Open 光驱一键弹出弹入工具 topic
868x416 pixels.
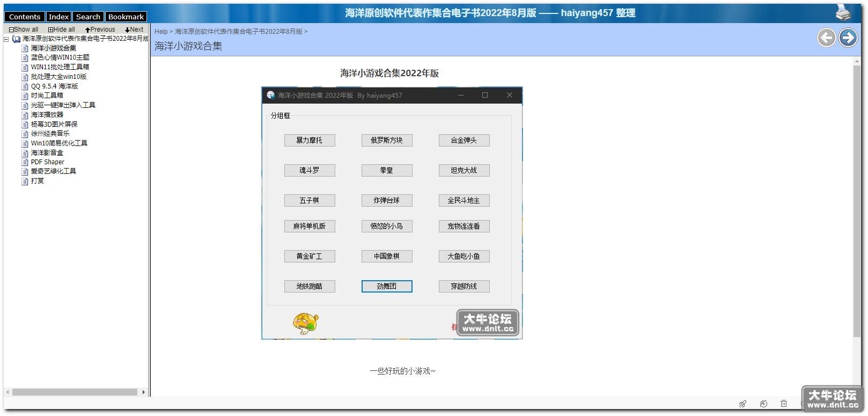tap(63, 105)
